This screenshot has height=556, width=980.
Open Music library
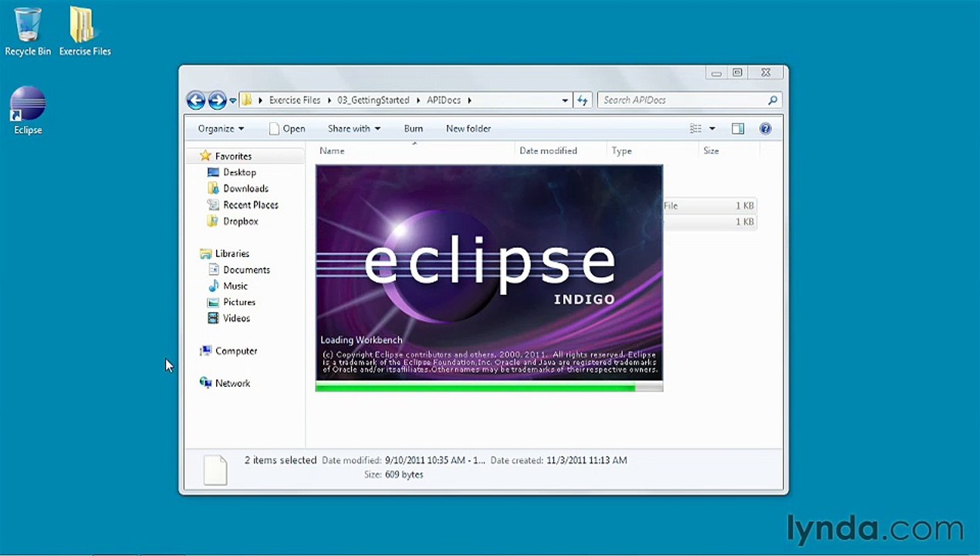(x=235, y=286)
